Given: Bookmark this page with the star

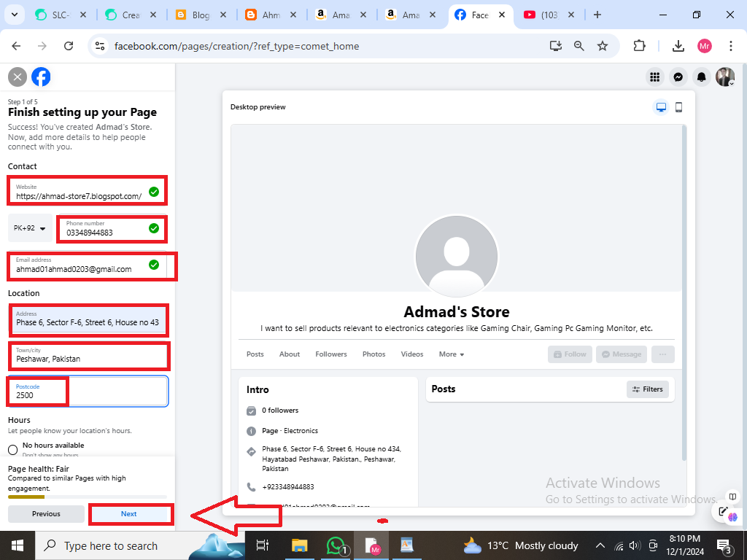Looking at the screenshot, I should coord(603,46).
